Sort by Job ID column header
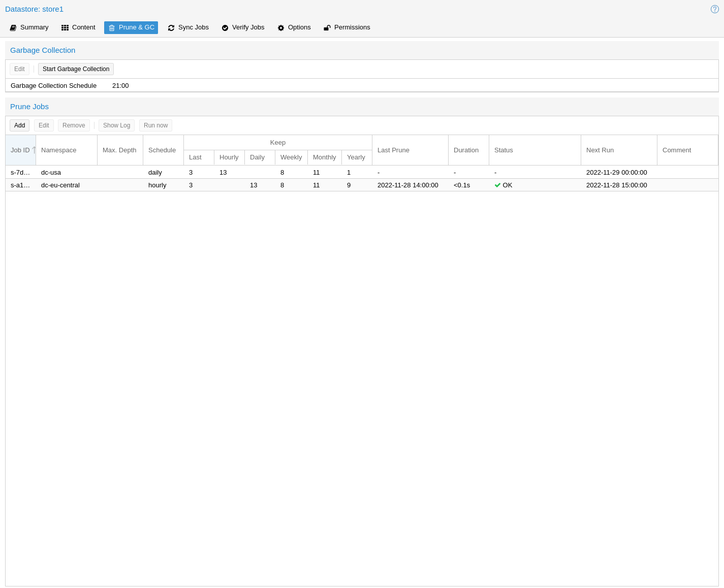The height and width of the screenshot is (588, 724). (x=20, y=150)
